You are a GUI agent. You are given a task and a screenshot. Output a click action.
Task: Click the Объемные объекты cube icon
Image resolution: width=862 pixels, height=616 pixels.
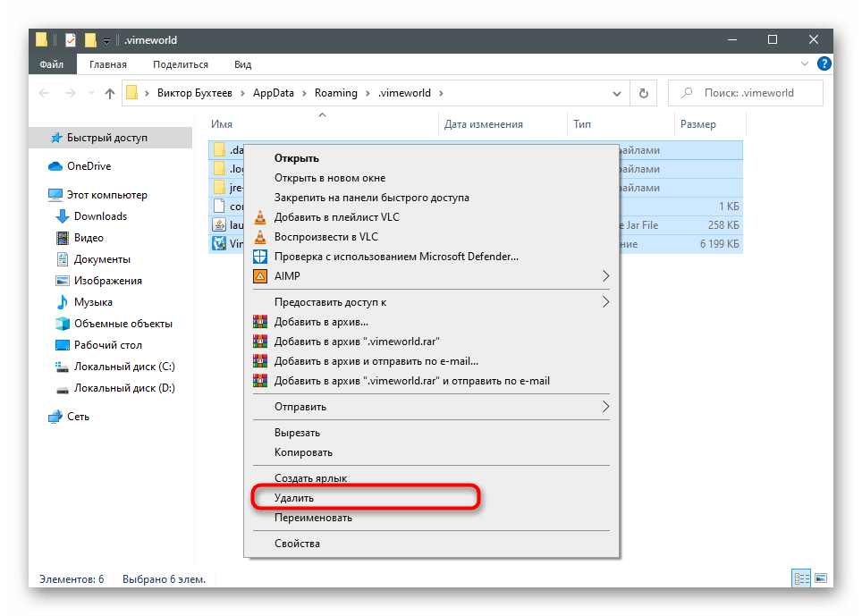coord(63,323)
